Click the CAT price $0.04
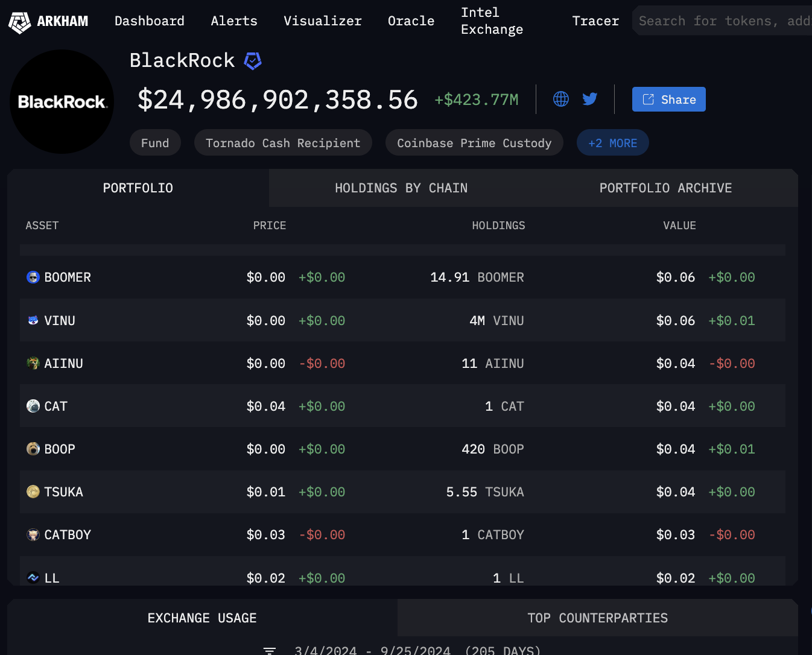812x655 pixels. pyautogui.click(x=265, y=406)
